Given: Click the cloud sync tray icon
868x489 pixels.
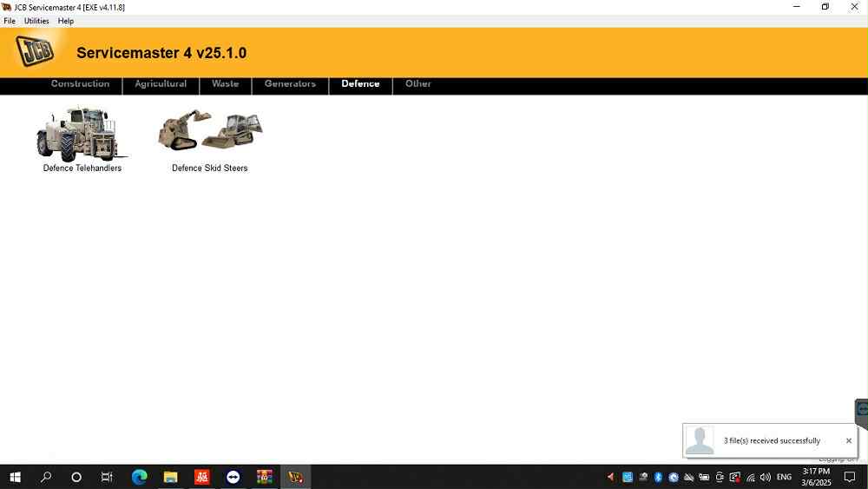Looking at the screenshot, I should (x=688, y=477).
